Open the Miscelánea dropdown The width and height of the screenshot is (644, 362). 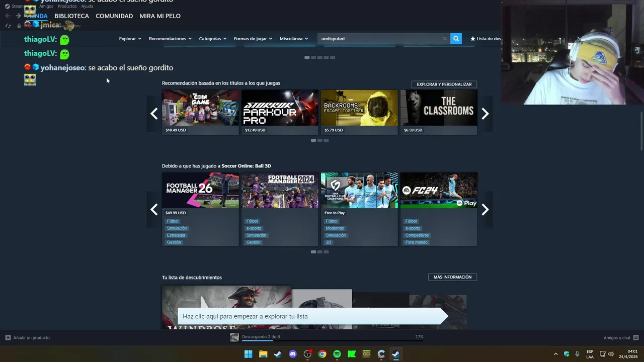pos(294,39)
